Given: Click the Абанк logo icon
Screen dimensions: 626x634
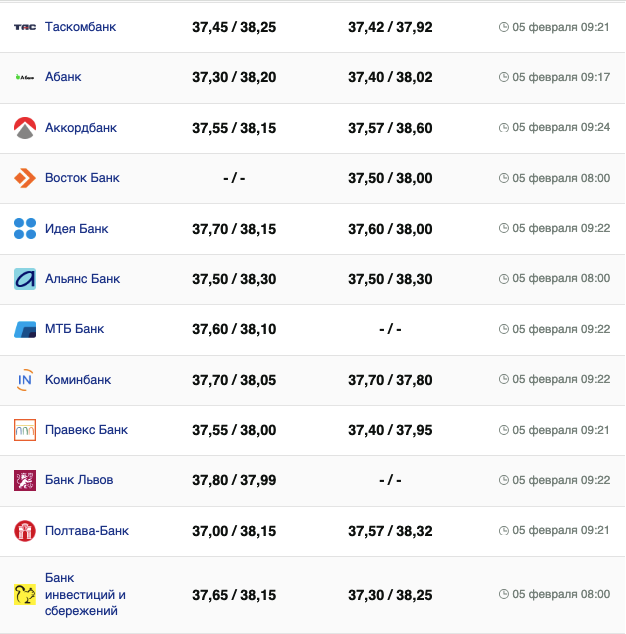Looking at the screenshot, I should point(25,77).
